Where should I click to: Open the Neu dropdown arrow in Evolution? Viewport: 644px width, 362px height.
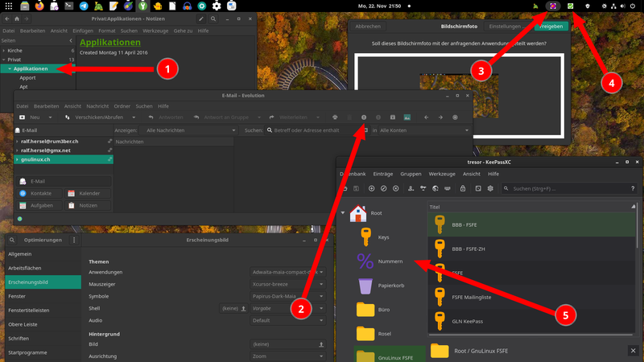pos(50,117)
